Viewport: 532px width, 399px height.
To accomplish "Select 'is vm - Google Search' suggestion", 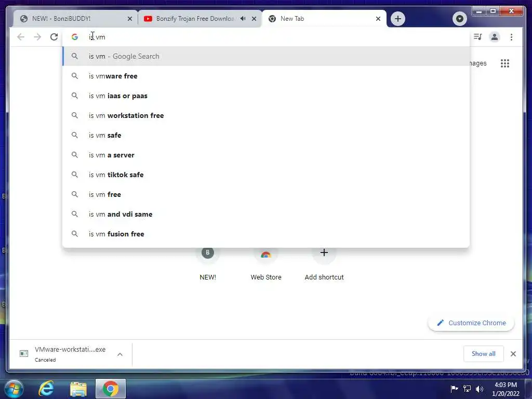I will coord(266,56).
